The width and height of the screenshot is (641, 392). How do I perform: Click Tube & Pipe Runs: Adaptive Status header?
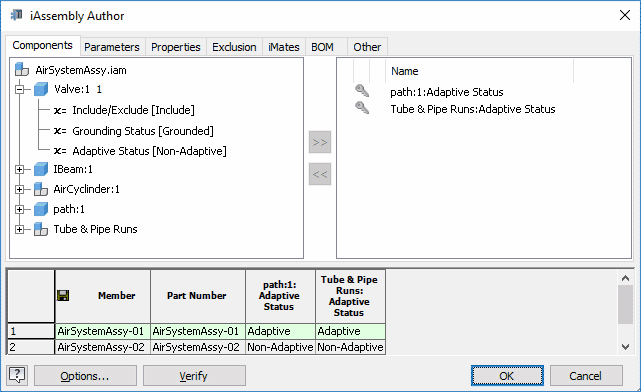[350, 296]
